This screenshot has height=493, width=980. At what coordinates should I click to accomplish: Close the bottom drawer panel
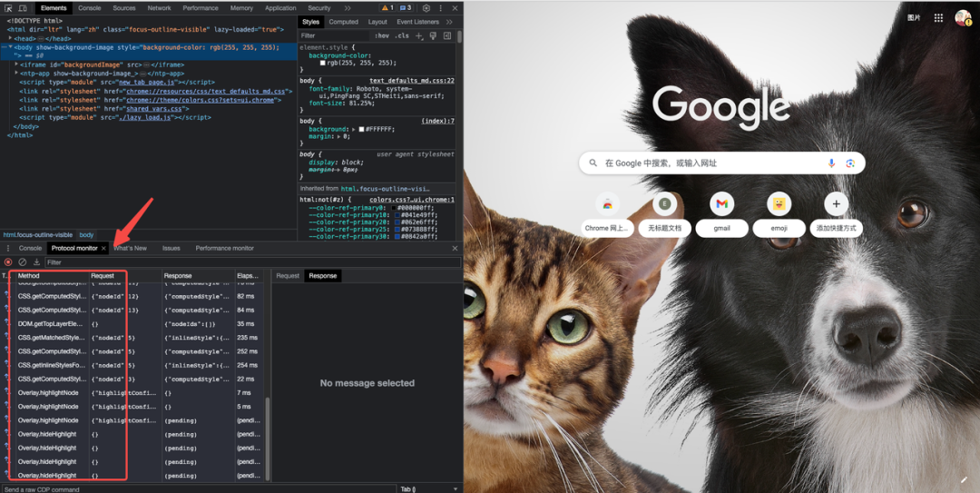click(455, 249)
